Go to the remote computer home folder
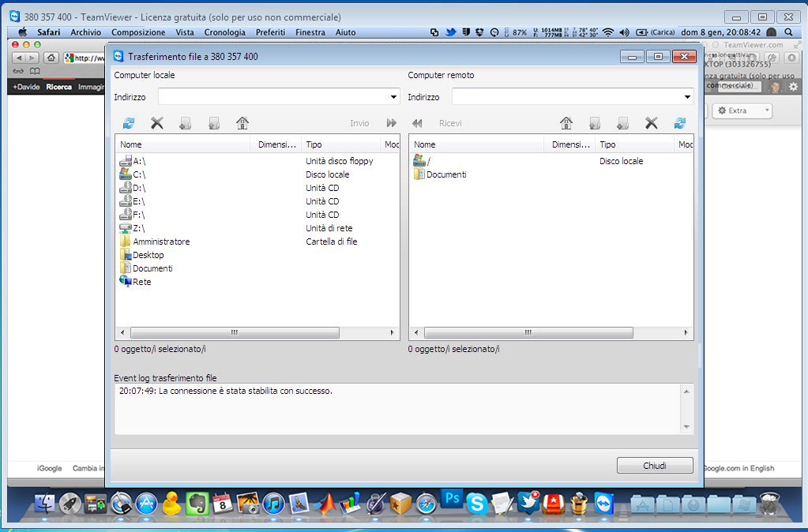 pos(566,123)
